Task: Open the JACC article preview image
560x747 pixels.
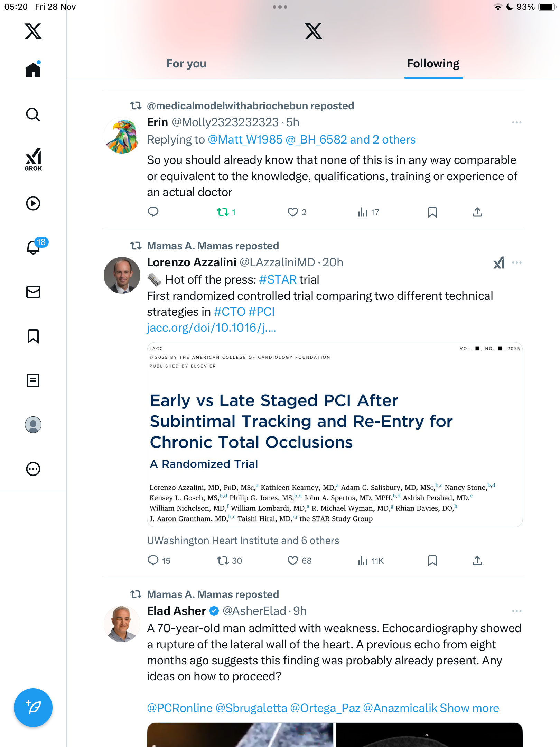Action: tap(335, 434)
